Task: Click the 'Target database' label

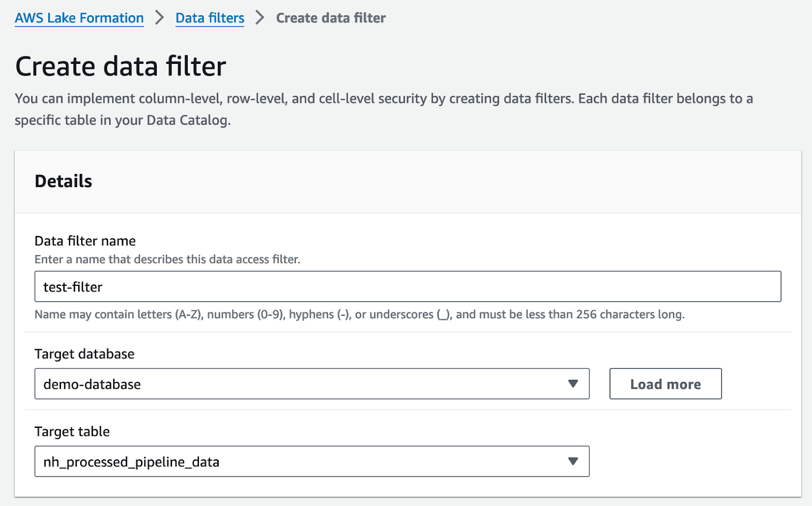Action: [84, 354]
